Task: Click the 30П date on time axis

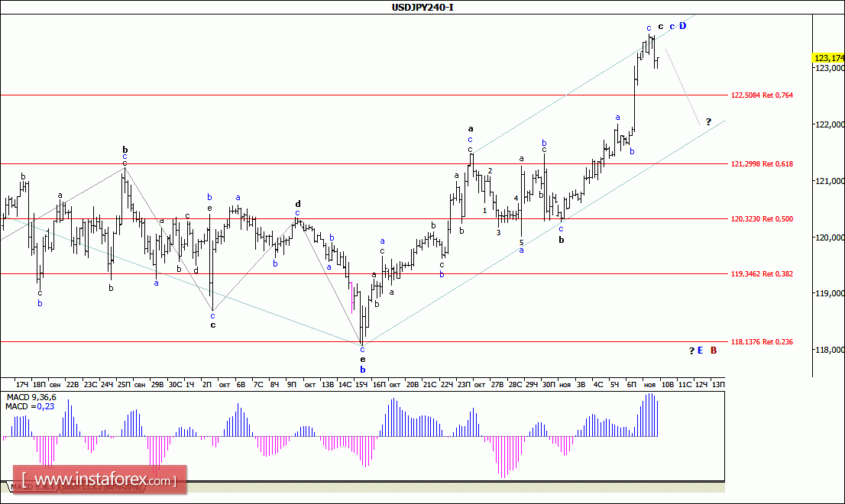Action: pos(549,384)
